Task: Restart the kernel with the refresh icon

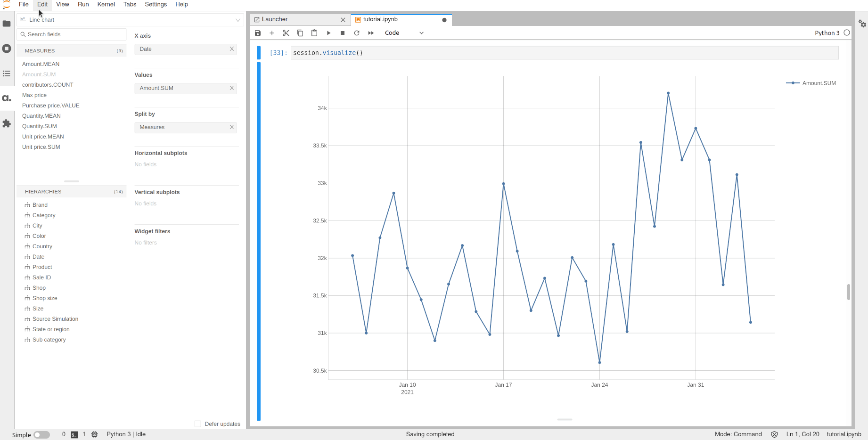Action: (357, 33)
